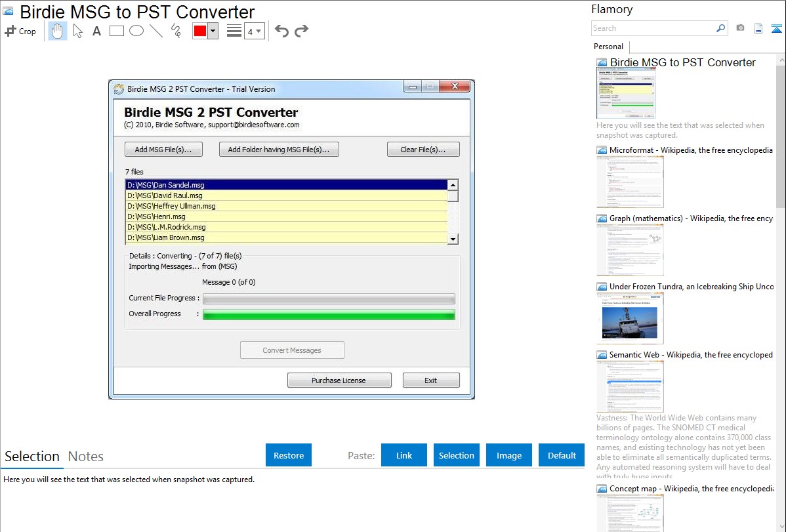Select the text annotation tool

click(96, 31)
